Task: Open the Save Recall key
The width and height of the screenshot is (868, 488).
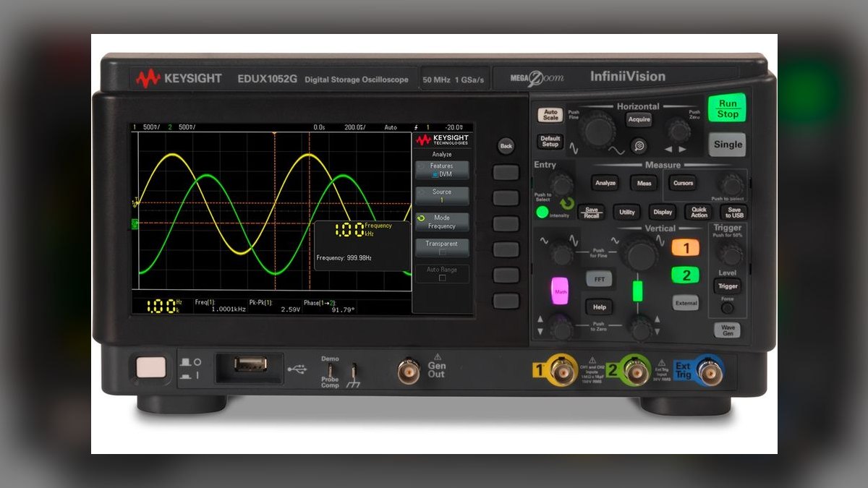Action: [x=591, y=213]
